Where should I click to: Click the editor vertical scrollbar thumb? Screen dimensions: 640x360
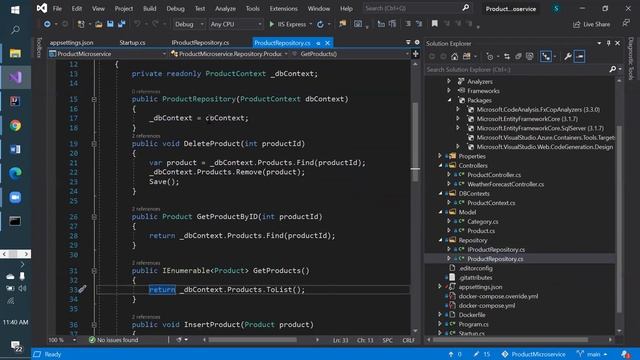415,141
